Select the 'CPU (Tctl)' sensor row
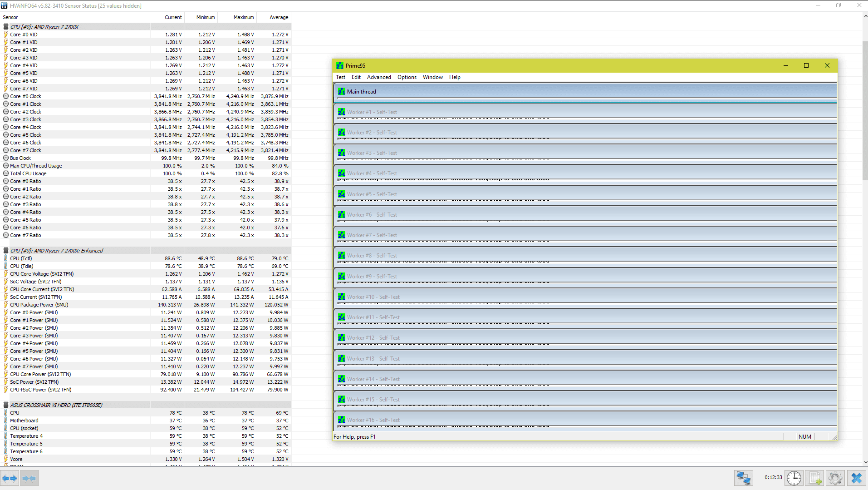Viewport: 868px width, 490px height. pos(146,258)
